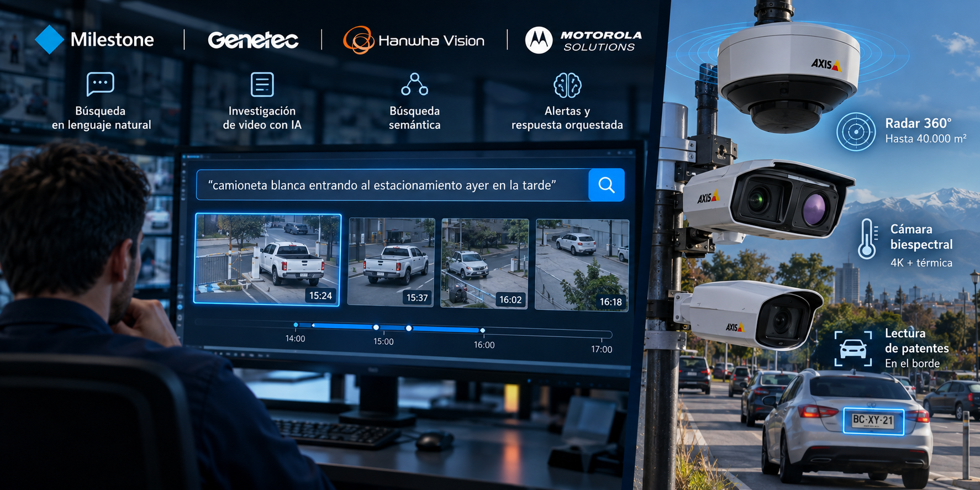Select the speech bubble natural language search icon
This screenshot has width=980, height=490.
pyautogui.click(x=101, y=84)
